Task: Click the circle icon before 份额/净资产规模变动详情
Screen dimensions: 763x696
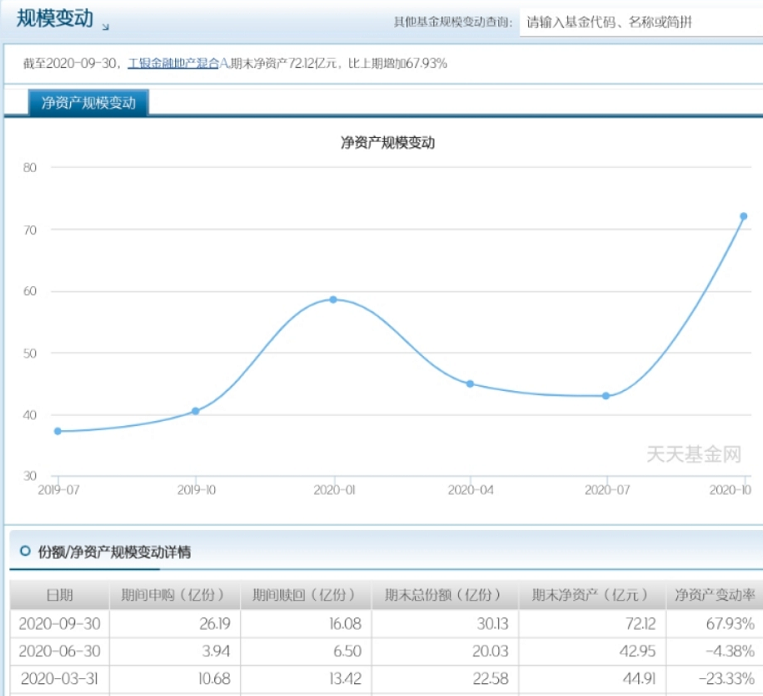Action: [x=25, y=550]
